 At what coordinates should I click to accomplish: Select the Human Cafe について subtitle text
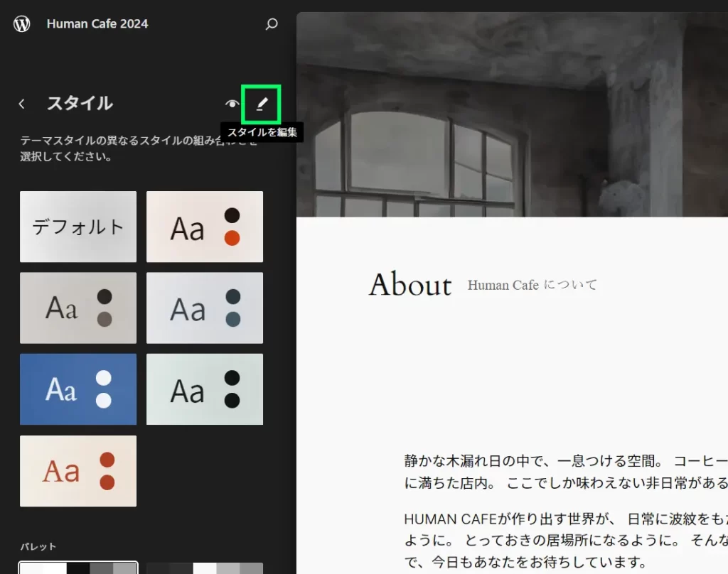[532, 285]
